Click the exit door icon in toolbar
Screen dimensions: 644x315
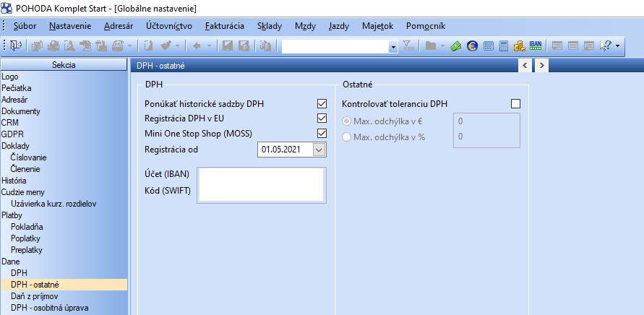[16, 46]
